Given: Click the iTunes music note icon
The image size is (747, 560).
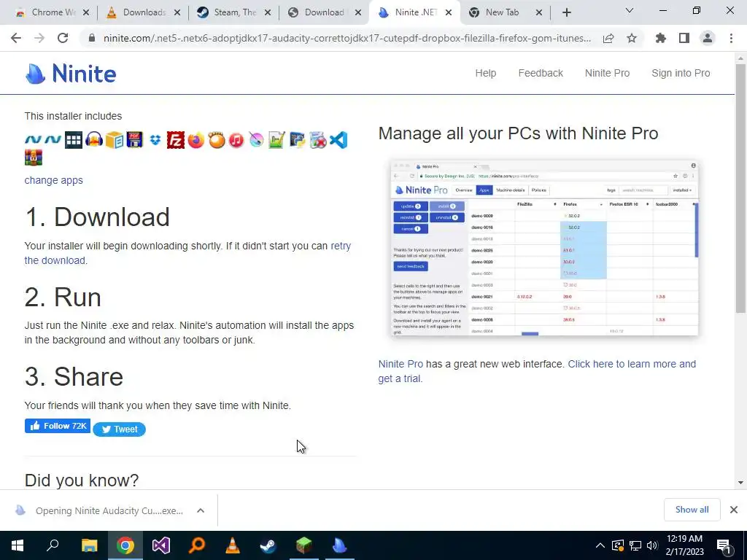Looking at the screenshot, I should click(236, 140).
